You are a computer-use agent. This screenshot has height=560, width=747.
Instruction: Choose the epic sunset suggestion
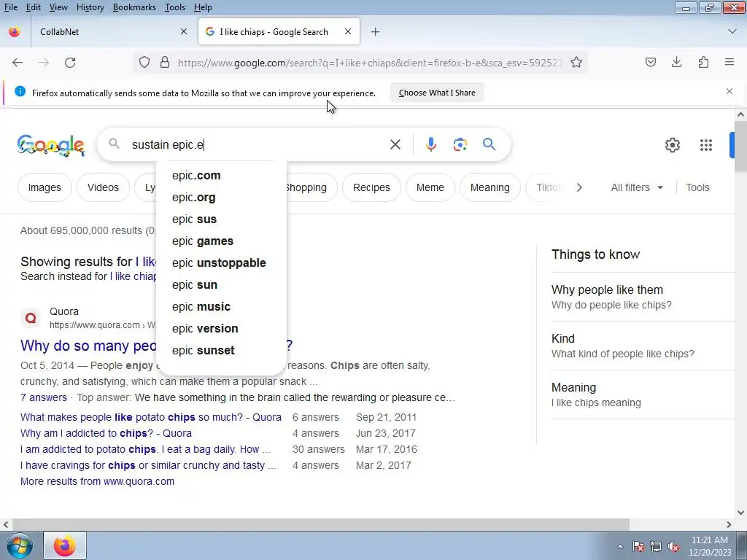222,351
